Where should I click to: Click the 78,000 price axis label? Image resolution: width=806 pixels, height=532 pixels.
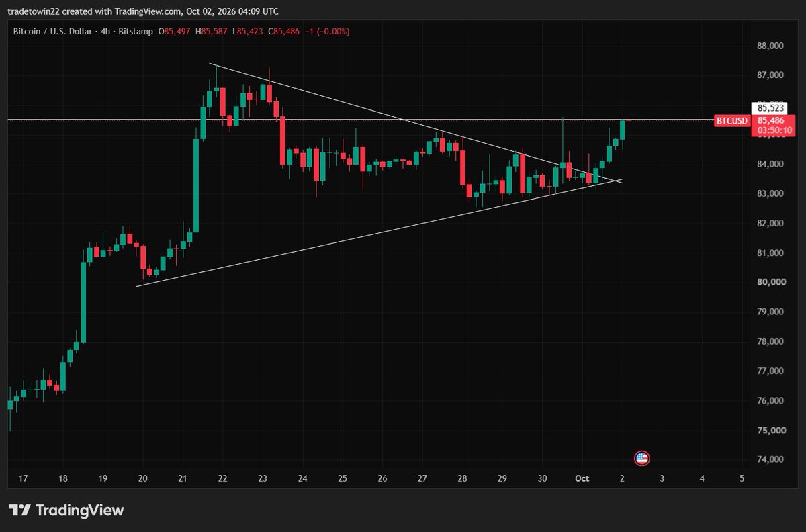click(770, 341)
